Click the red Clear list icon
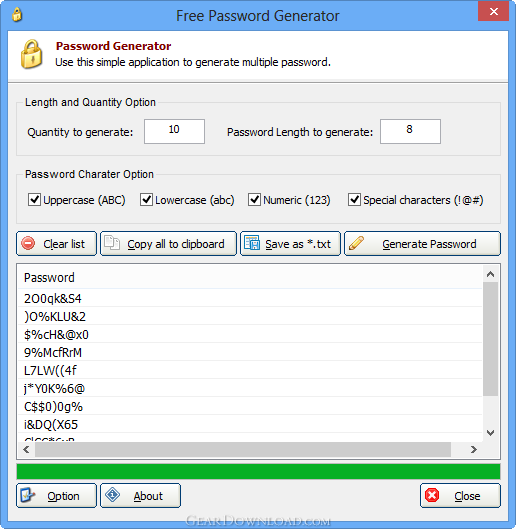This screenshot has height=529, width=516. [x=28, y=243]
